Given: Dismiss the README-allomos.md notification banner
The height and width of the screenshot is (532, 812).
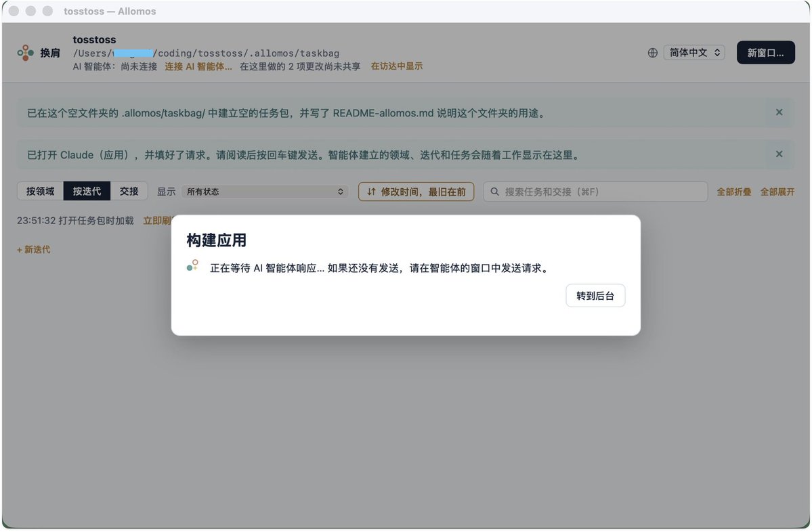Looking at the screenshot, I should 779,112.
